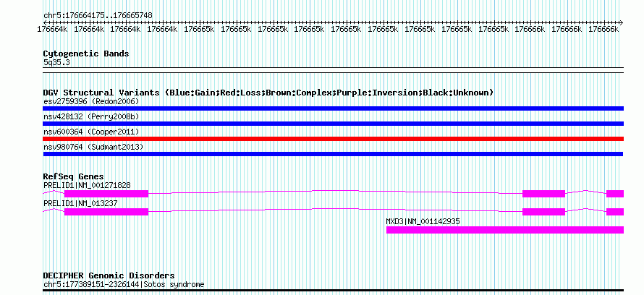Click the nsv600364 (Cooper2011) label
644x295 pixels.
tap(91, 132)
